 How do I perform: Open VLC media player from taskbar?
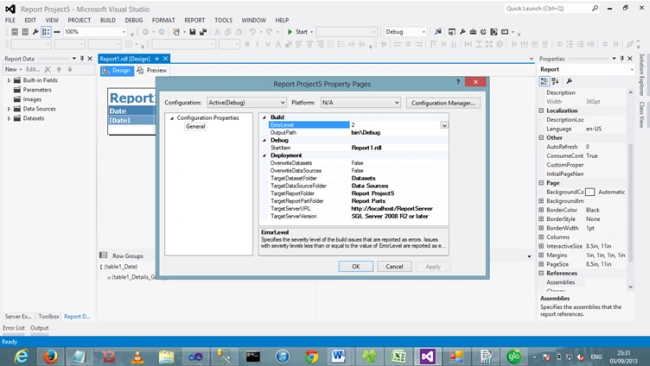138,356
